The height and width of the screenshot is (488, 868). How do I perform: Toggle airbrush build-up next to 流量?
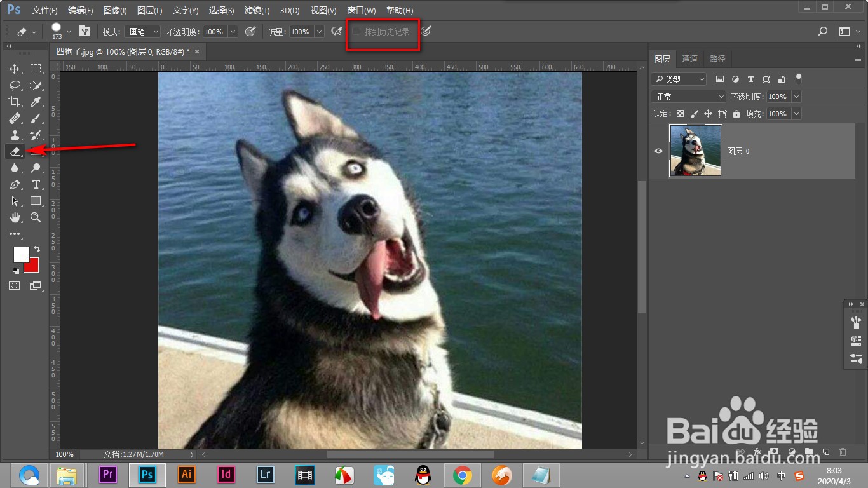(x=337, y=31)
